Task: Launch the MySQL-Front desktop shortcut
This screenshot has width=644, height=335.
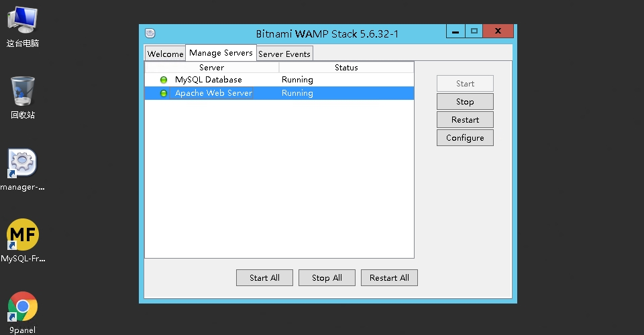Action: (23, 235)
